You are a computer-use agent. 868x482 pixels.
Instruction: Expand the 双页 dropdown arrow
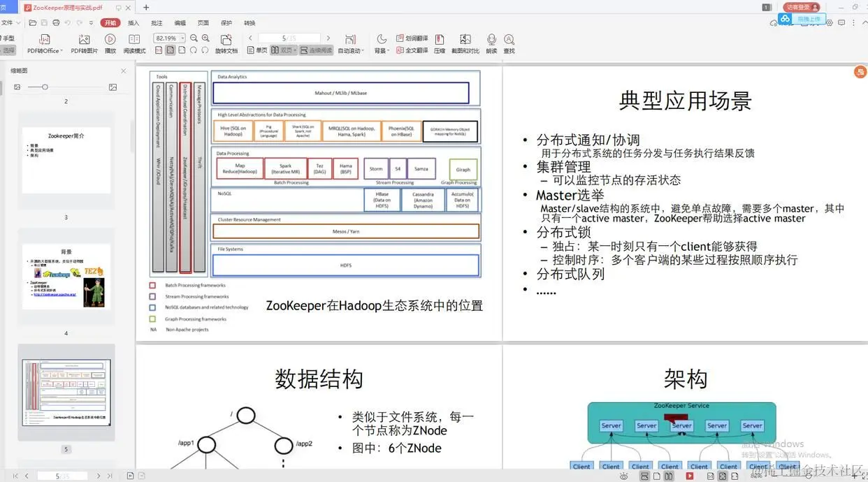click(295, 50)
